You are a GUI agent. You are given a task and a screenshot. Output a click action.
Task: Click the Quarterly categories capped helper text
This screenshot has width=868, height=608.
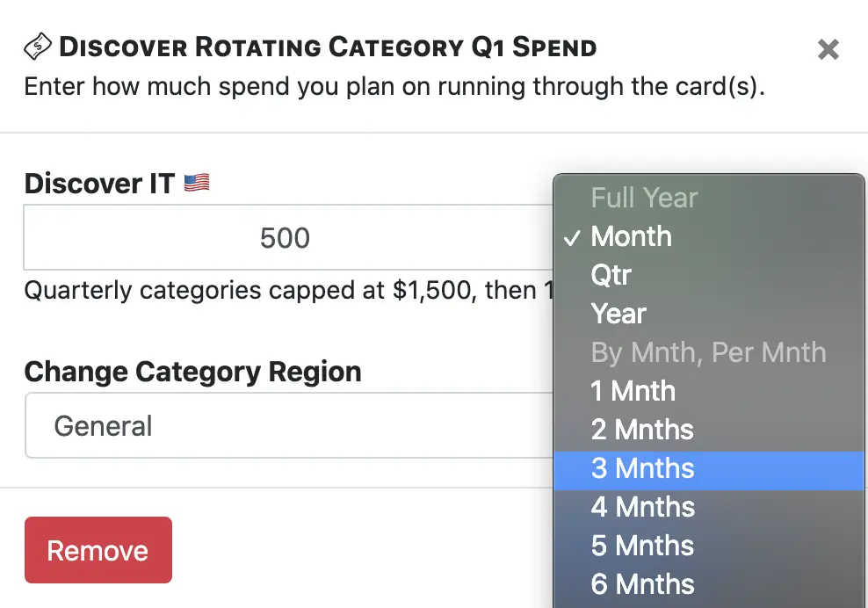point(288,290)
